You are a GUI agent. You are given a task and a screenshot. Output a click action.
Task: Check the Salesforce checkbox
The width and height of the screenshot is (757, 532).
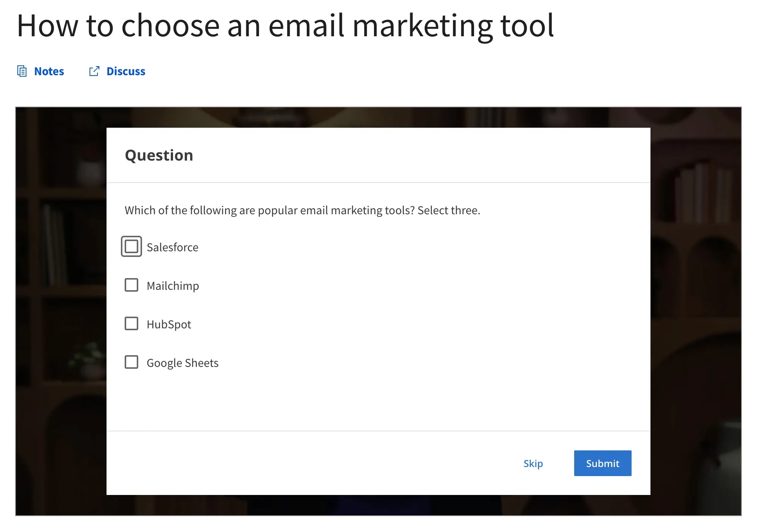click(x=131, y=246)
